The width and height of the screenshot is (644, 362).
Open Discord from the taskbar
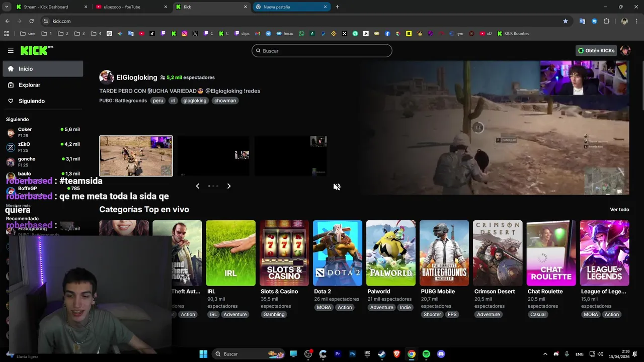441,354
